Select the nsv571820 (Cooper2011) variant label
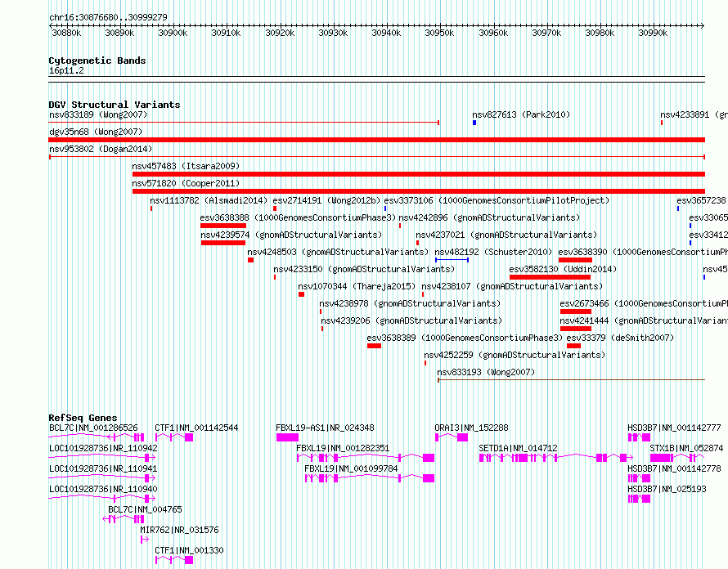The height and width of the screenshot is (569, 728). click(x=186, y=183)
